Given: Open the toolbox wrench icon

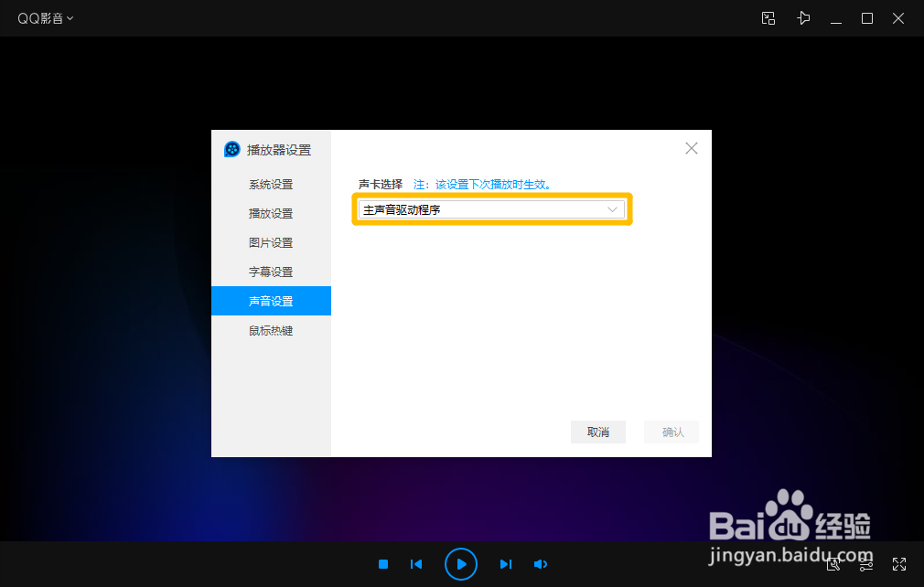Looking at the screenshot, I should pyautogui.click(x=833, y=565).
